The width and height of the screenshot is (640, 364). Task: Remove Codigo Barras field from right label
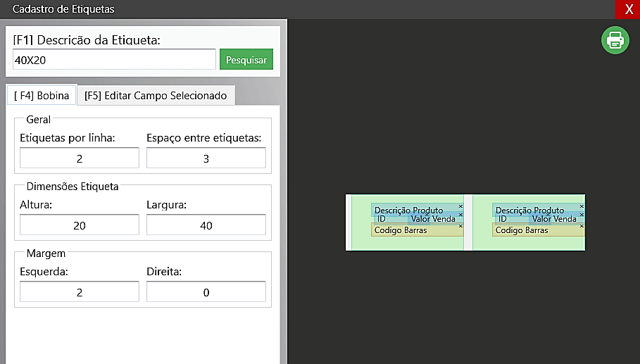(582, 226)
